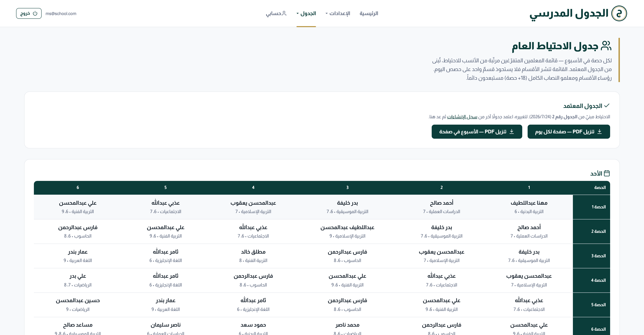The height and width of the screenshot is (335, 644).
Task: Open the سجل الإنشاءات link
Action: coord(462,117)
